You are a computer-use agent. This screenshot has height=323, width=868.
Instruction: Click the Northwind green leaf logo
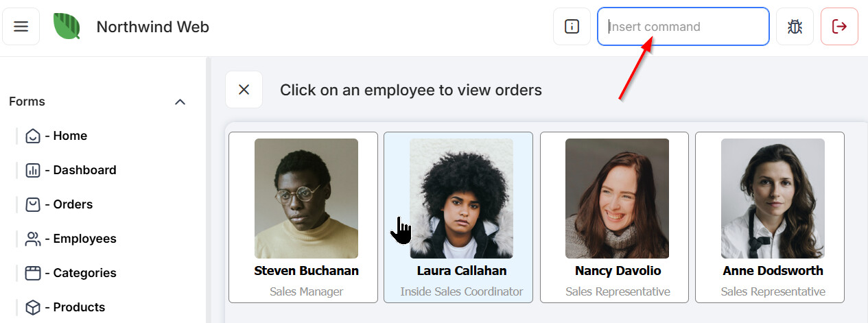click(x=67, y=27)
